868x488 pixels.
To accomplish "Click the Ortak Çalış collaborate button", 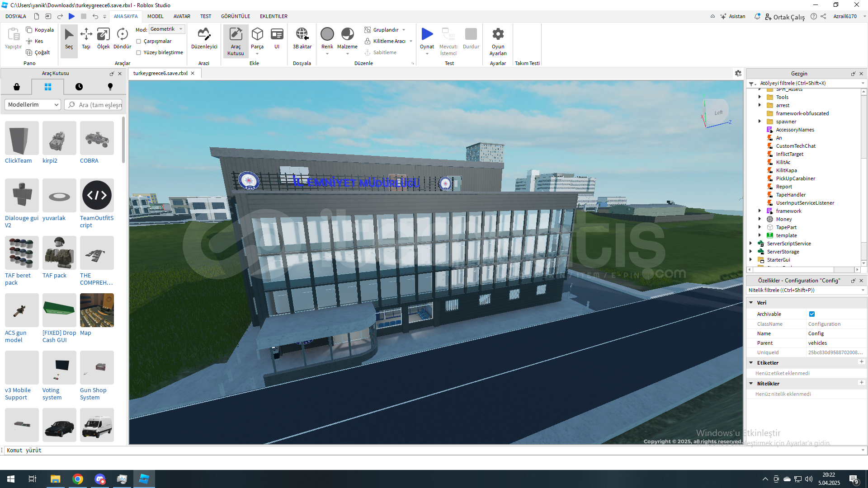I will pyautogui.click(x=785, y=17).
